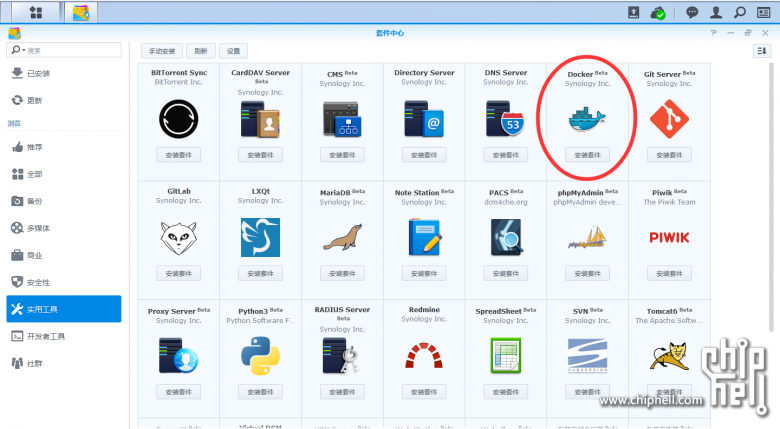The image size is (780, 429).
Task: Select the Package Center taskbar icon
Action: (x=81, y=12)
